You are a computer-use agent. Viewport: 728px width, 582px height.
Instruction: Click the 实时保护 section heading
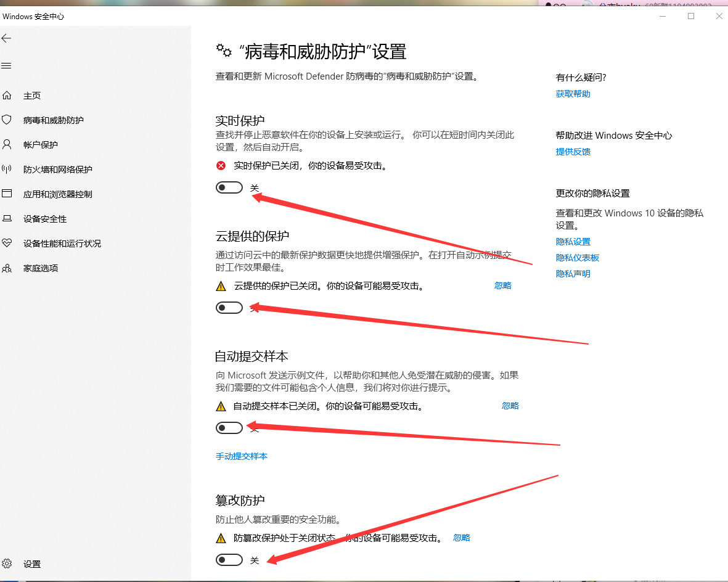(240, 121)
